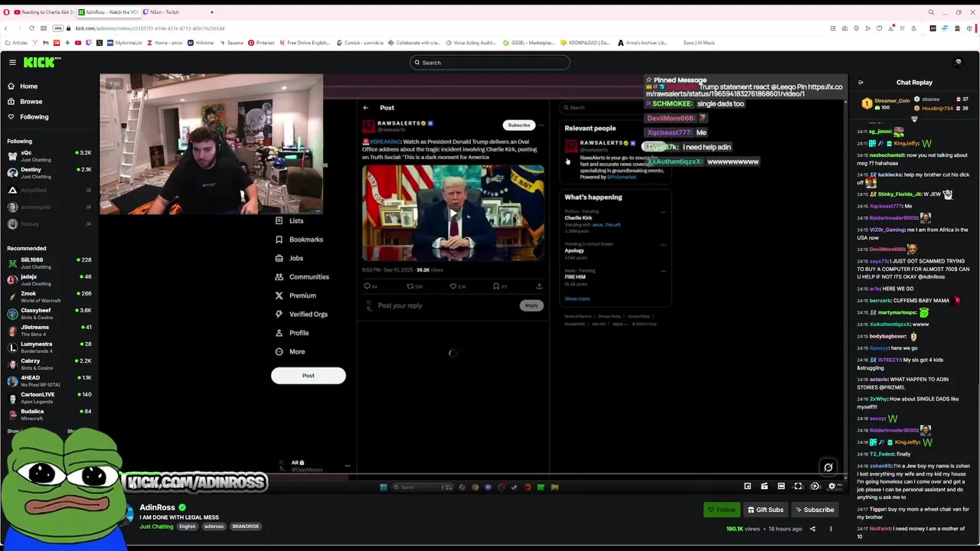
Task: Click the Subscribe button
Action: pyautogui.click(x=815, y=510)
